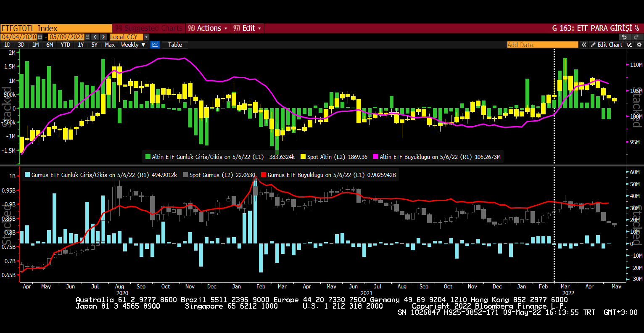Open the Actions dropdown menu

(208, 28)
